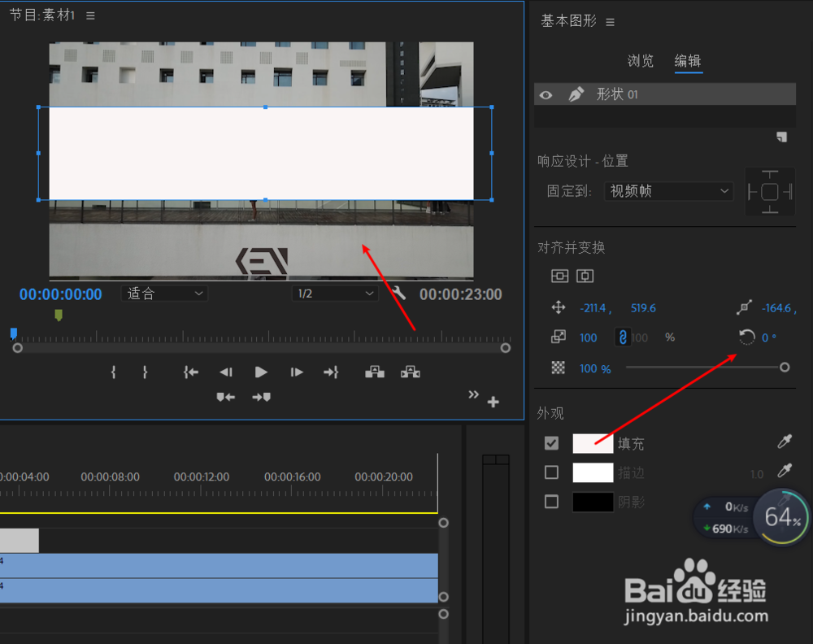Toggle the 填充 fill checkbox
This screenshot has width=813, height=644.
coord(552,443)
